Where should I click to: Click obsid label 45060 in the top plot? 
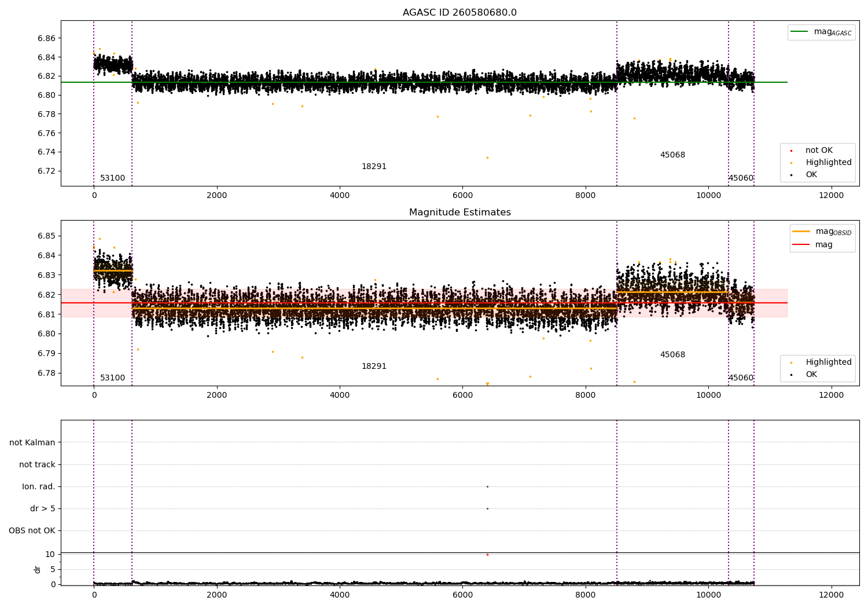(741, 178)
